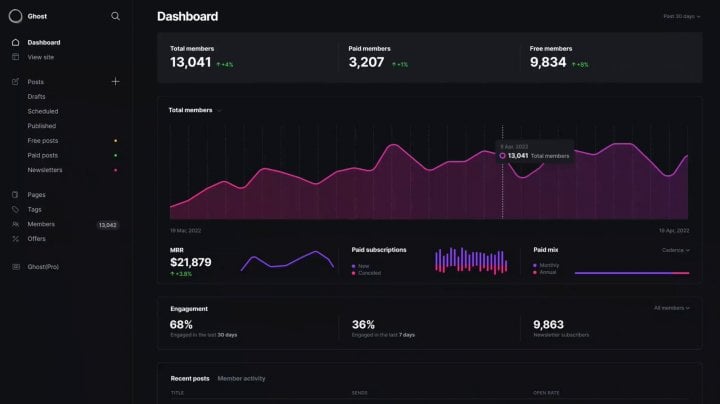Open Free posts view
The width and height of the screenshot is (720, 404).
43,140
